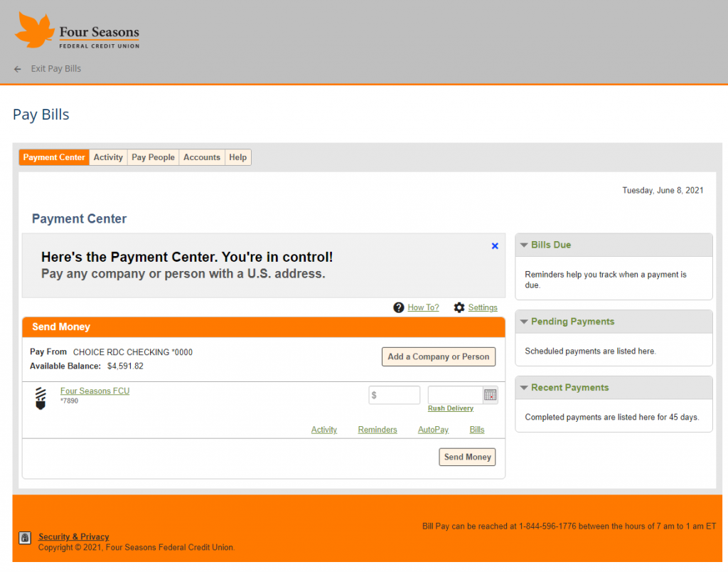Focus the dollar amount input field
Screen dimensions: 728x572
(x=394, y=395)
